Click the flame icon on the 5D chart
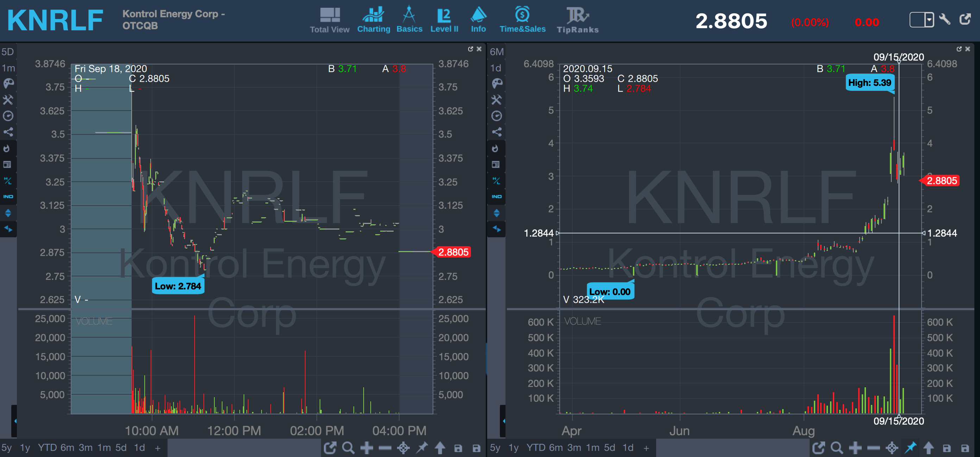 click(7, 148)
